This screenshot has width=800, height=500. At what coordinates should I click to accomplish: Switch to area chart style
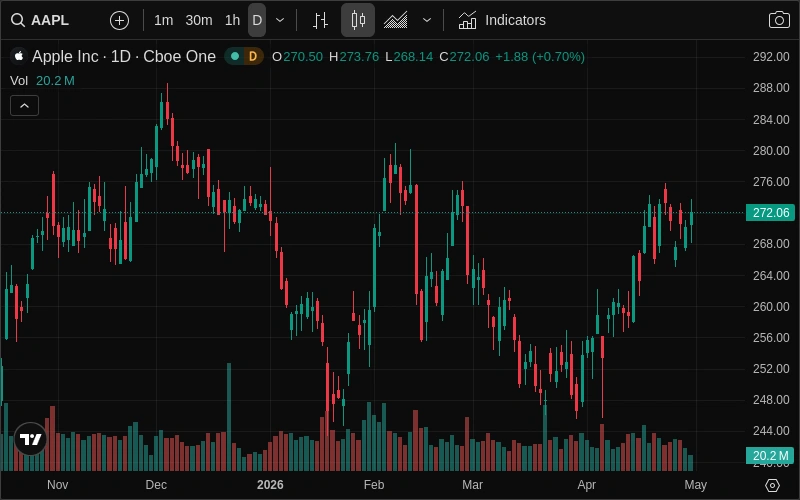[395, 20]
